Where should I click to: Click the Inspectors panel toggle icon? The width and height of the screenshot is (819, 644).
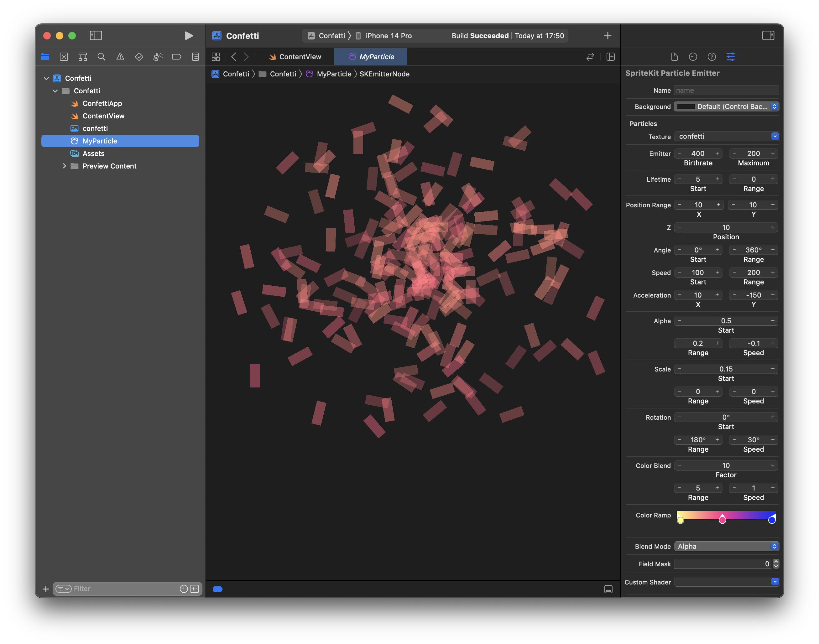tap(767, 35)
